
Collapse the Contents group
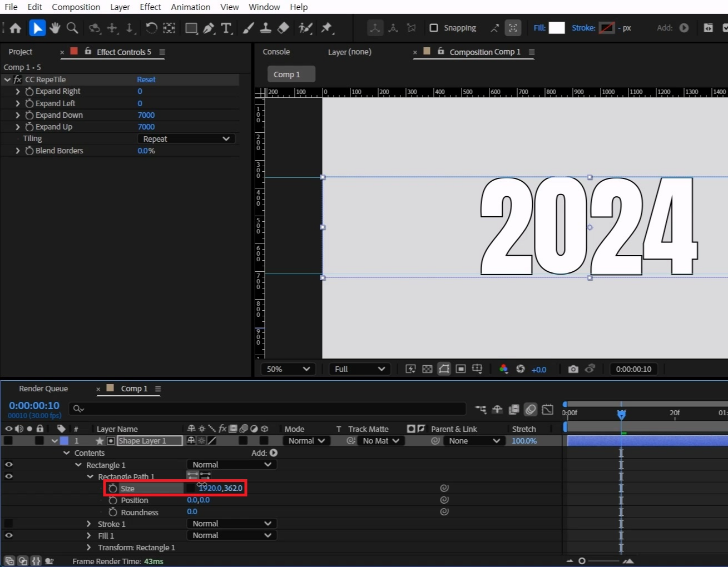tap(66, 453)
